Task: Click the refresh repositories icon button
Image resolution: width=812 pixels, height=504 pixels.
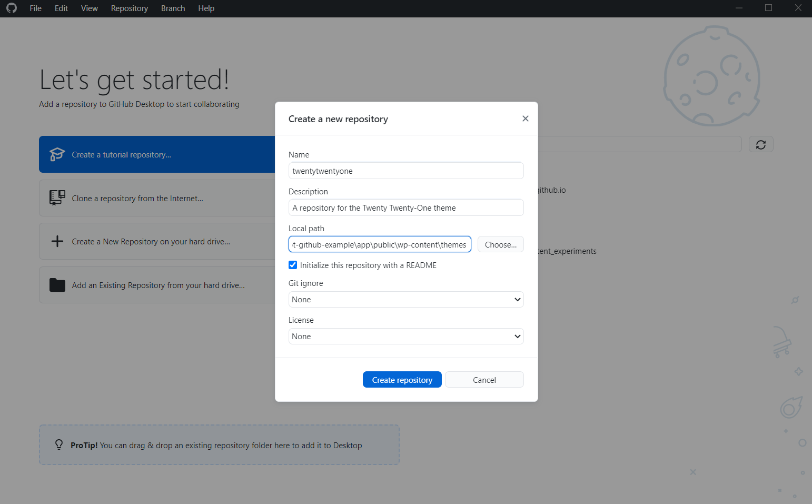Action: pyautogui.click(x=761, y=144)
